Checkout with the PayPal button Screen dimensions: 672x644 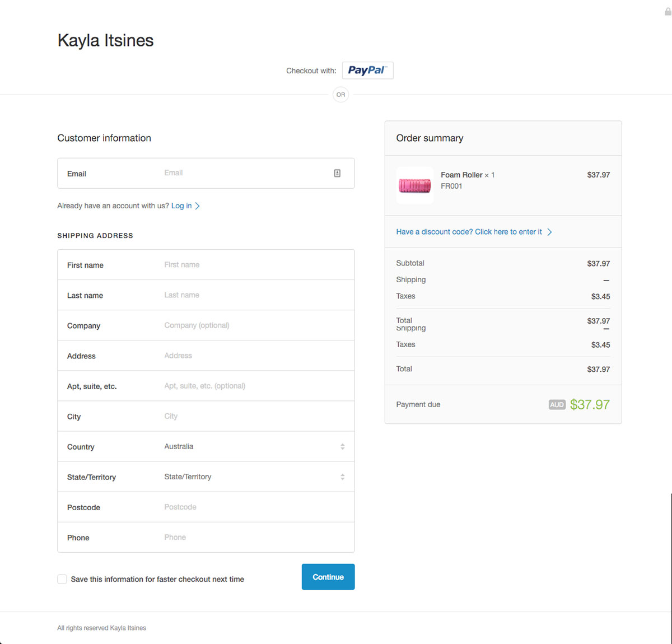click(367, 71)
